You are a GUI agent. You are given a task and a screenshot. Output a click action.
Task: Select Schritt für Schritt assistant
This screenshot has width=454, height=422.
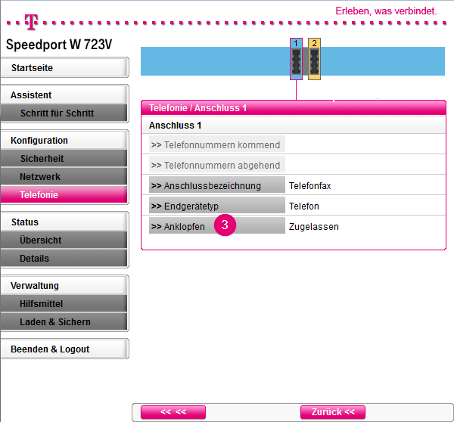tap(64, 113)
